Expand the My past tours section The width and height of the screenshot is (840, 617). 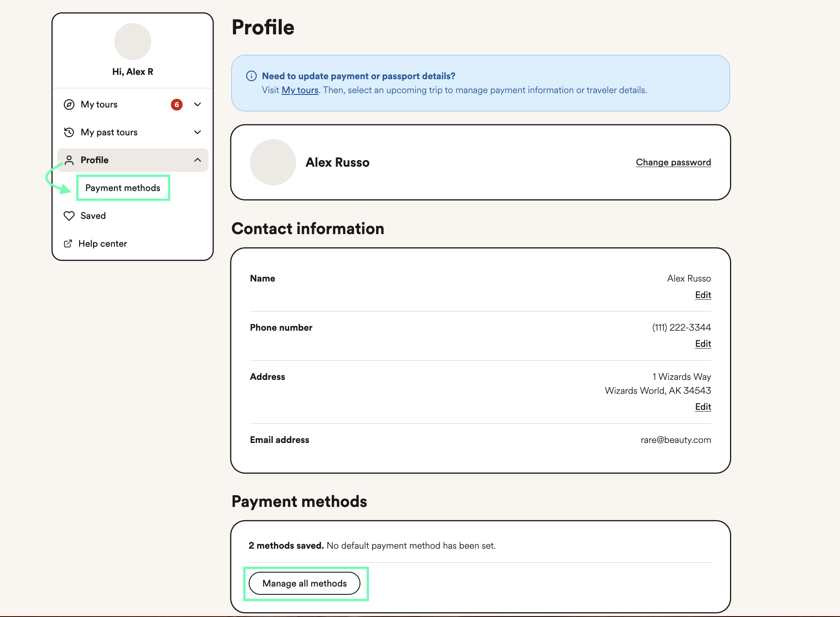(197, 132)
